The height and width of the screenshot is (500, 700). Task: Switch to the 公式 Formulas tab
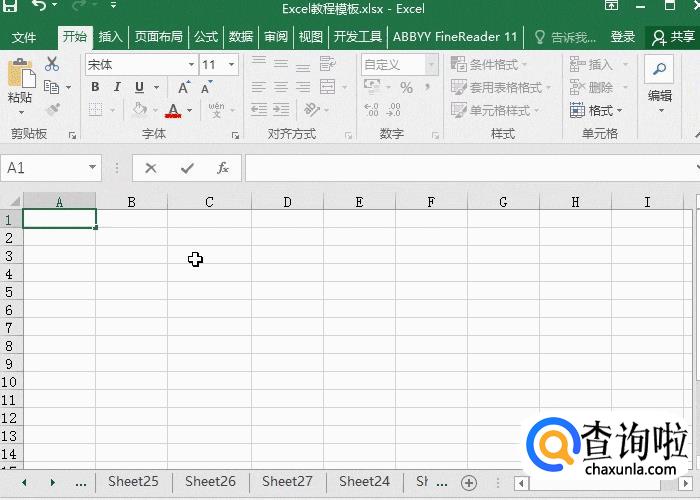(206, 37)
